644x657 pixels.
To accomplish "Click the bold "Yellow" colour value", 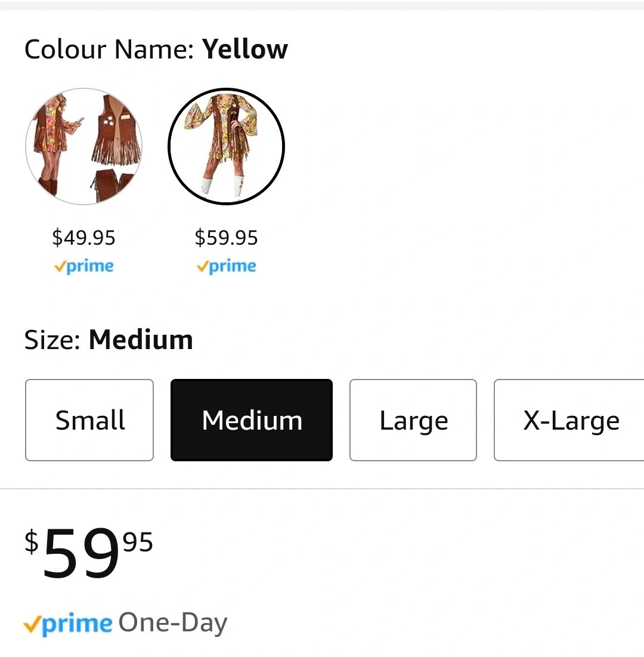I will 244,49.
